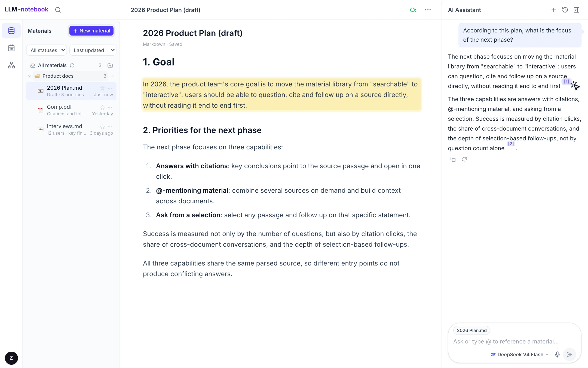The width and height of the screenshot is (588, 368).
Task: Open the calendar icon in left sidebar
Action: click(11, 48)
